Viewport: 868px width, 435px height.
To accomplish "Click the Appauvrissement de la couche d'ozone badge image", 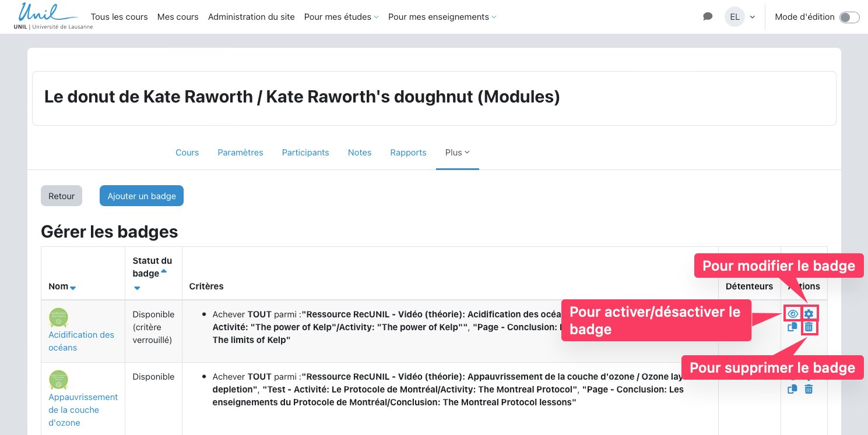I will (x=59, y=380).
